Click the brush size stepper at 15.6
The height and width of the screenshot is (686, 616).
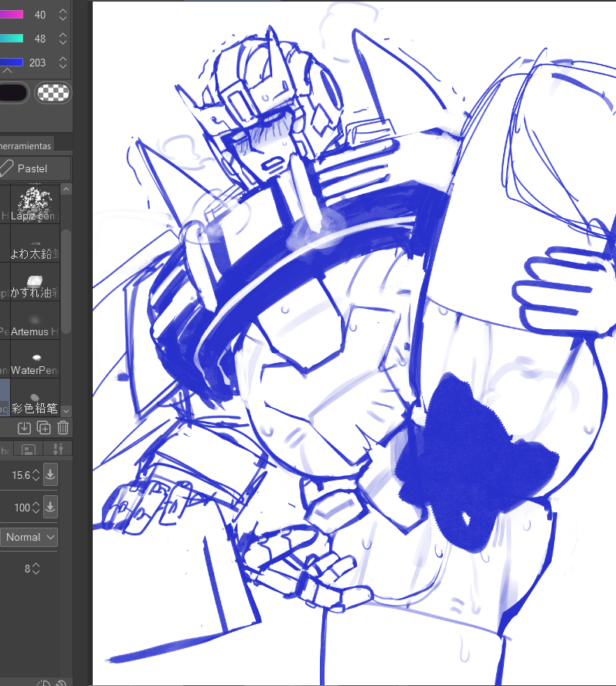point(36,474)
